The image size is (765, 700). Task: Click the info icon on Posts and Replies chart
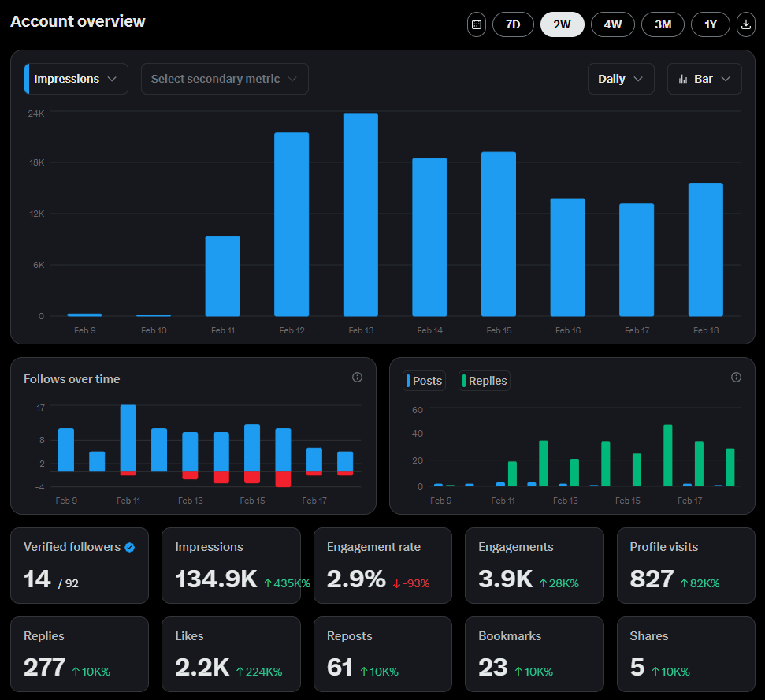tap(736, 377)
